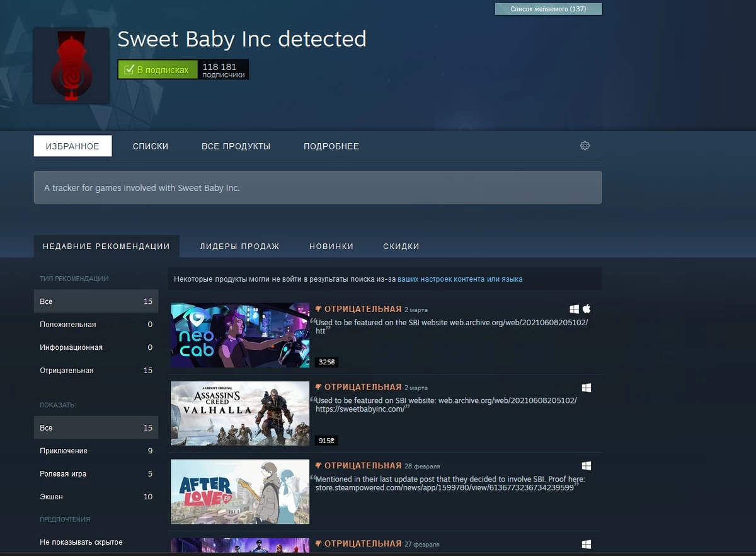Select 'Все' under ПОКАЗАТЬ filter
Image resolution: width=756 pixels, height=556 pixels.
click(96, 427)
